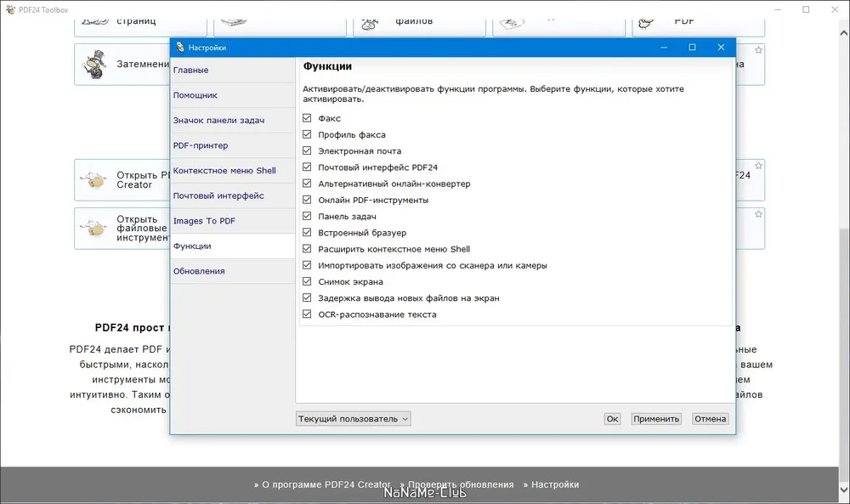Click the страниц tool card label

coord(136,22)
